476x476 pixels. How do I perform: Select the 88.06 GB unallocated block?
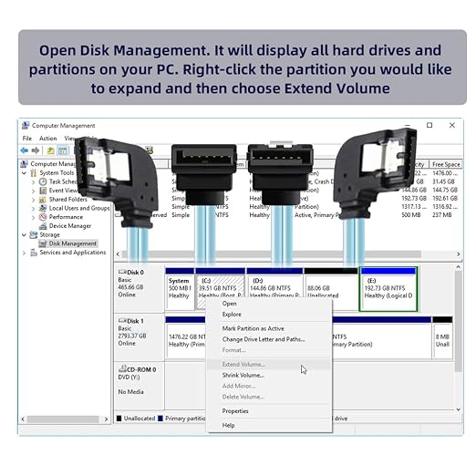coord(331,289)
